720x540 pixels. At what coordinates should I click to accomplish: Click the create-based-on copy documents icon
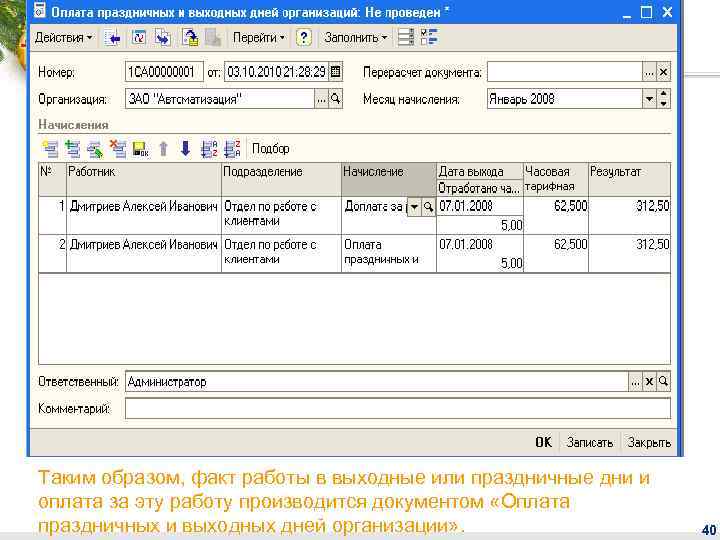click(x=163, y=38)
